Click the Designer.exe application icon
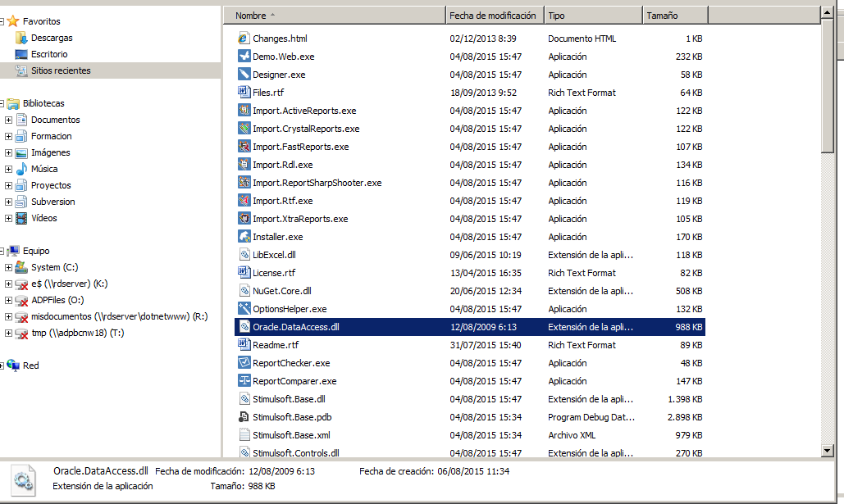844x504 pixels. pos(244,75)
